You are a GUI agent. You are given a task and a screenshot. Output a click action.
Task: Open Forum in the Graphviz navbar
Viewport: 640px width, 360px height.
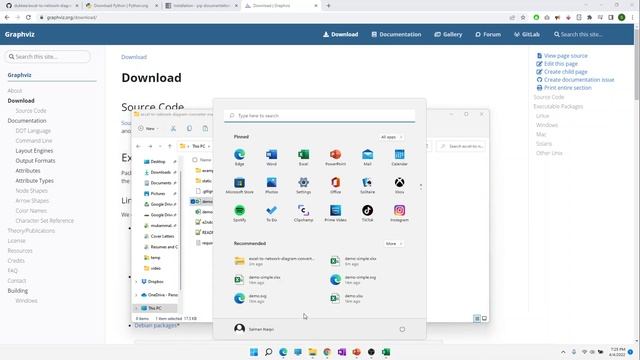pos(488,34)
